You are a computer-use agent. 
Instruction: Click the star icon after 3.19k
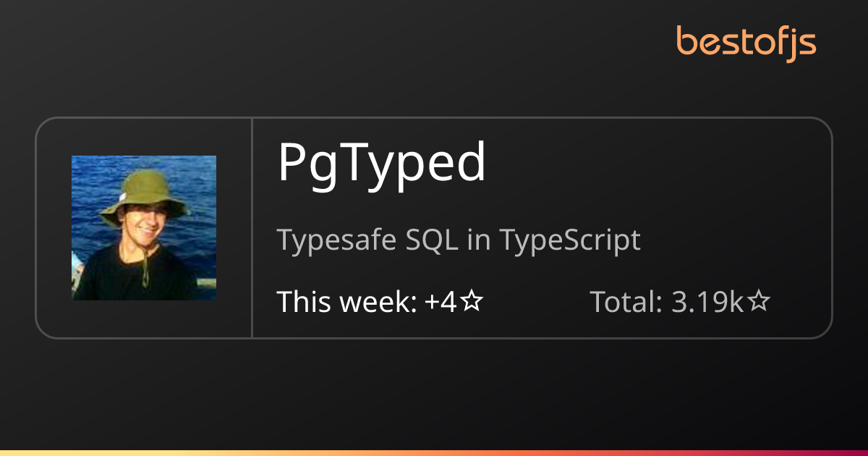758,302
